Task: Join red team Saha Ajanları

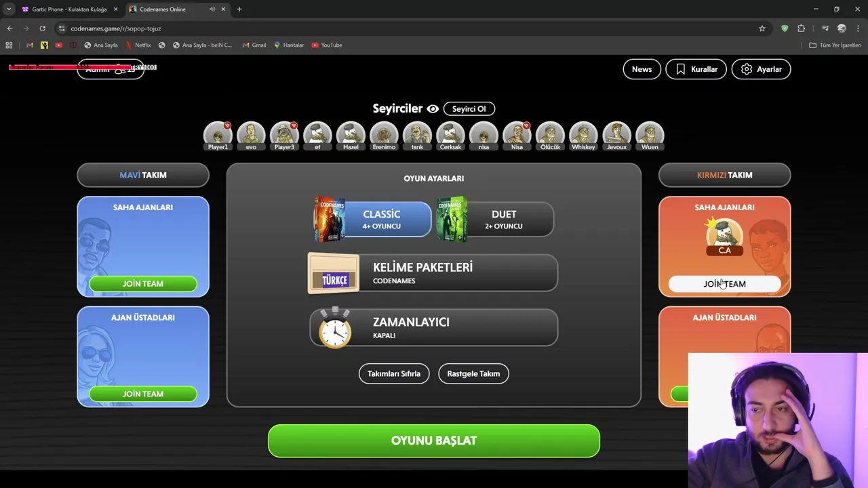Action: pyautogui.click(x=724, y=284)
